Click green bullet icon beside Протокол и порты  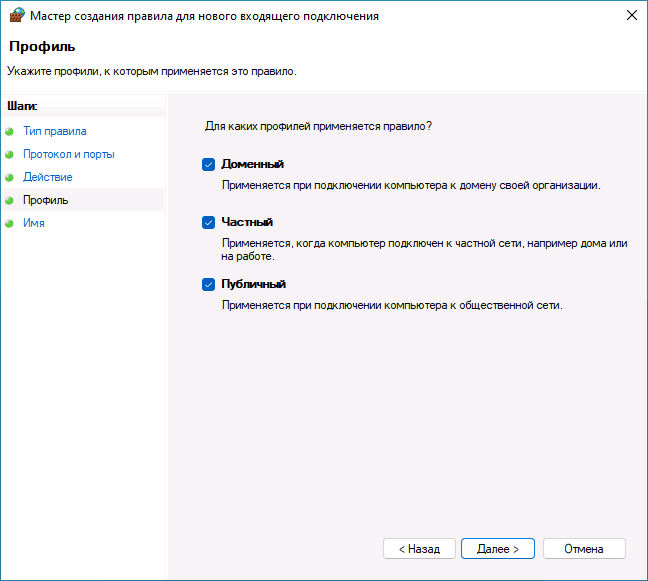[10, 154]
